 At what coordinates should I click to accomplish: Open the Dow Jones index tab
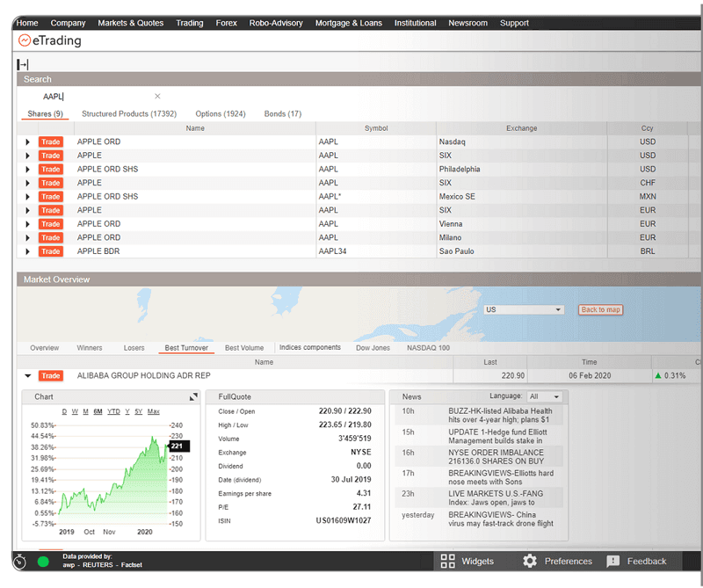coord(373,348)
